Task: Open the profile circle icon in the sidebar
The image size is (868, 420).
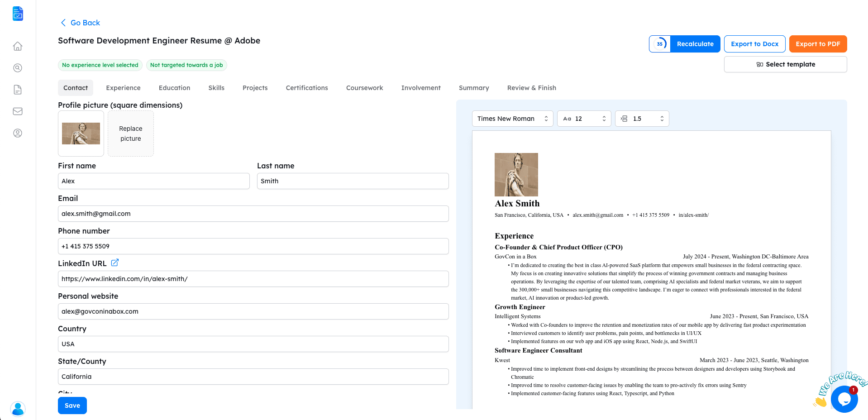Action: (x=18, y=133)
